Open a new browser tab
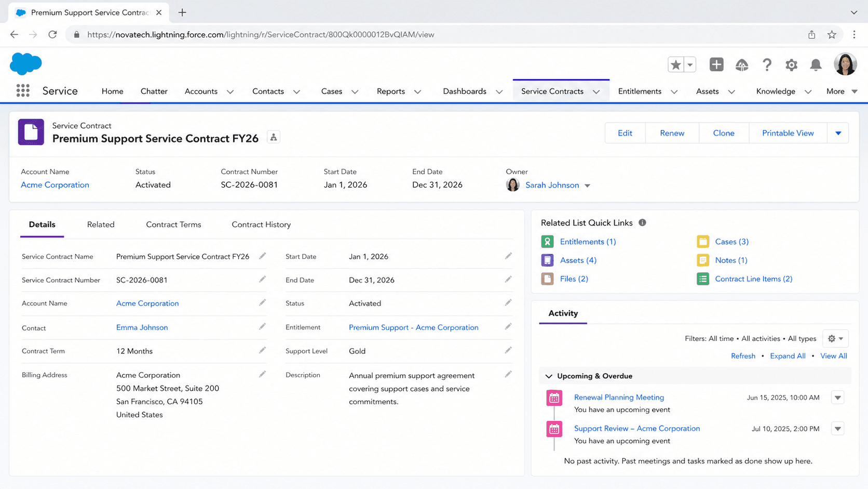Image resolution: width=868 pixels, height=489 pixels. 182,12
